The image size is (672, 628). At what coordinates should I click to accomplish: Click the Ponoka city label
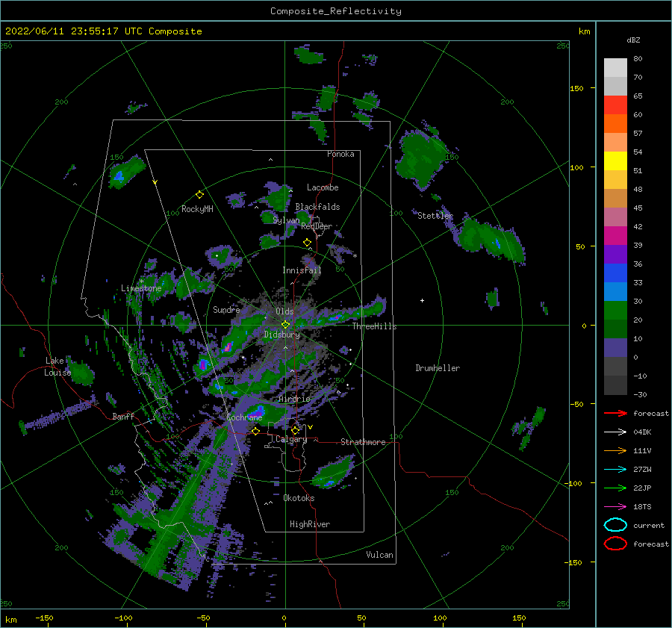[x=340, y=154]
